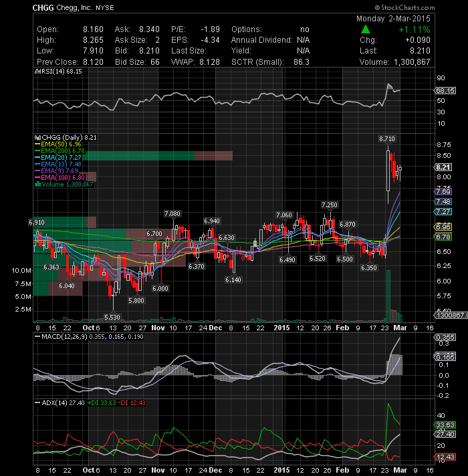The width and height of the screenshot is (468, 476).
Task: Click the RSI(14) 68.15 panel label
Action: (x=61, y=72)
